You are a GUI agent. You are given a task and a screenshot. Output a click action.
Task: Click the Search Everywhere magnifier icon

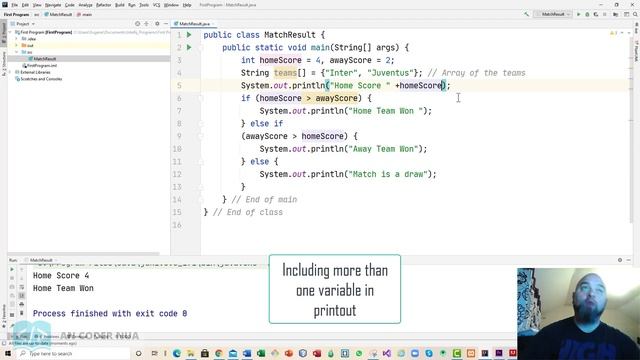(635, 14)
